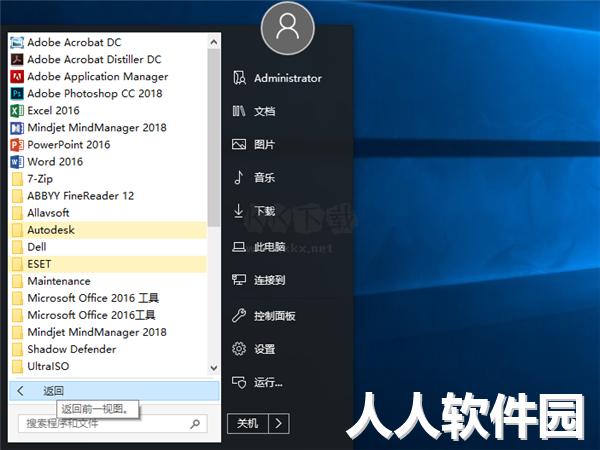Click the 控制面板 wrench icon
600x450 pixels.
pos(239,316)
